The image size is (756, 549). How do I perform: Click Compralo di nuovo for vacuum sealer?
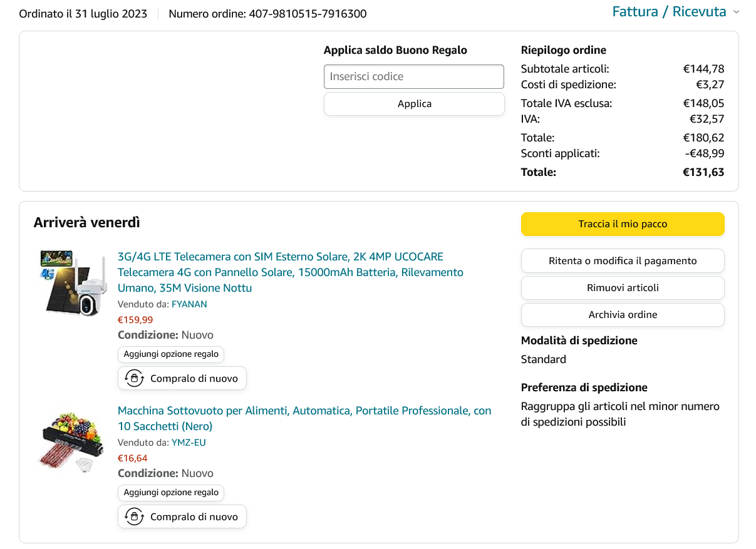194,516
